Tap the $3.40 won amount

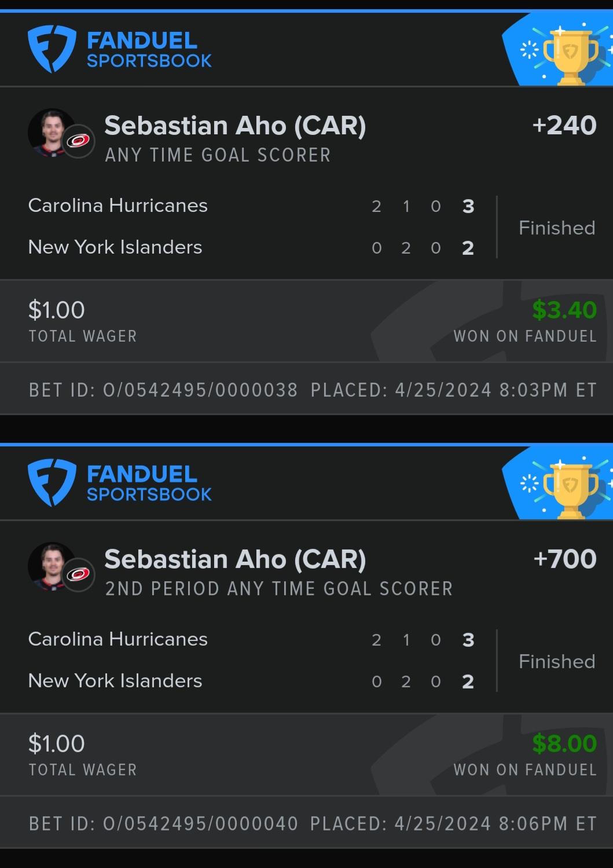click(564, 310)
